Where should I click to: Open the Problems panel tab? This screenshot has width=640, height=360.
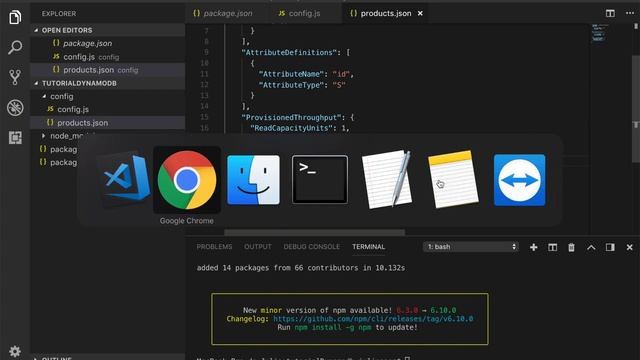pyautogui.click(x=214, y=247)
